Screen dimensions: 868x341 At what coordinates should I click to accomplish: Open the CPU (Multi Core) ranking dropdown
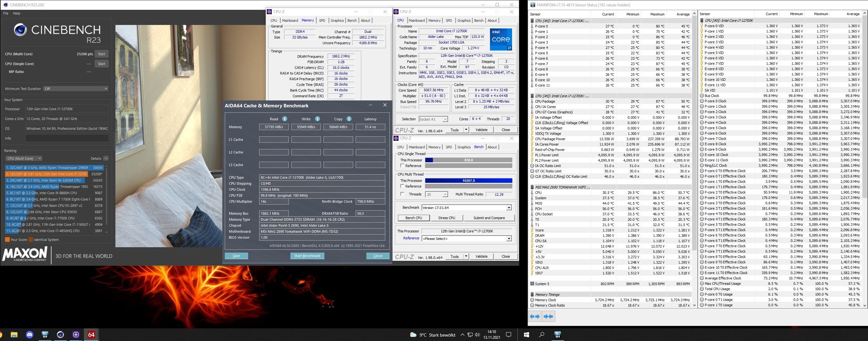pos(24,158)
